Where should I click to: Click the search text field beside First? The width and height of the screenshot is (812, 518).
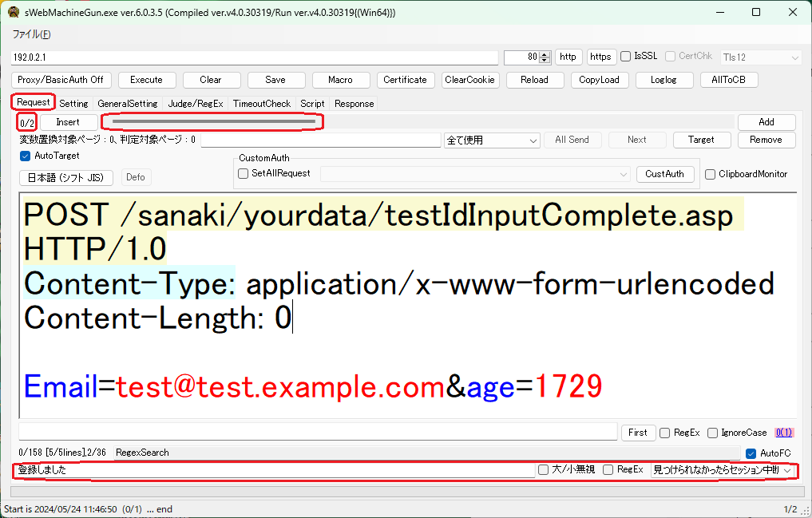[318, 432]
